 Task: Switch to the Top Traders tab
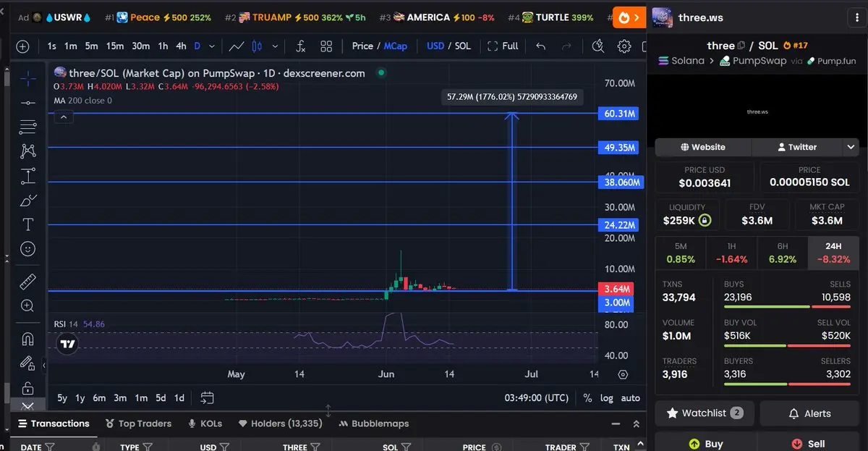click(138, 423)
